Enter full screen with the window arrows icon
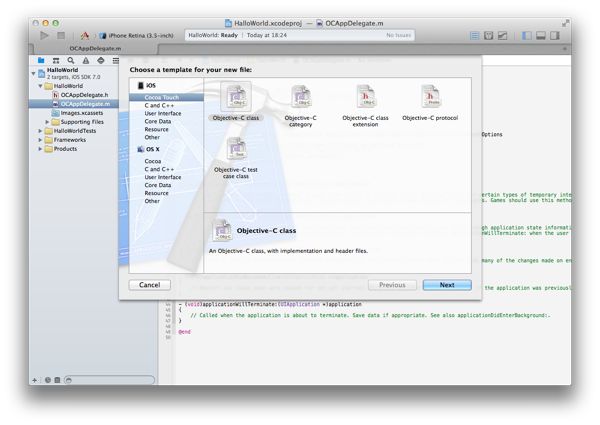This screenshot has height=425, width=600. pos(565,23)
